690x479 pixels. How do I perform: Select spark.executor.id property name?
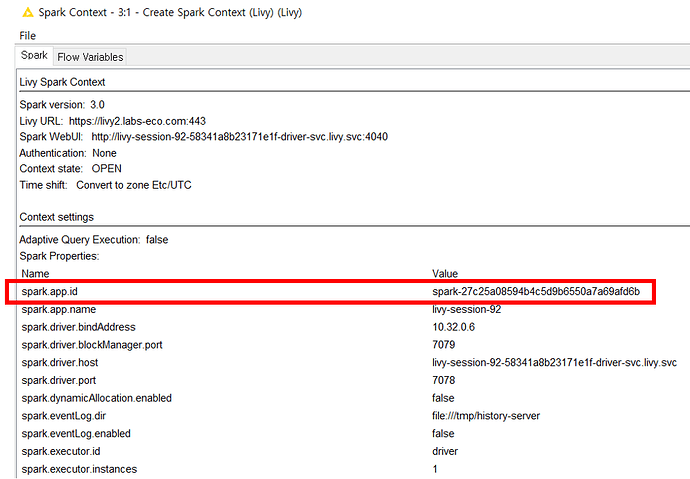pyautogui.click(x=61, y=451)
